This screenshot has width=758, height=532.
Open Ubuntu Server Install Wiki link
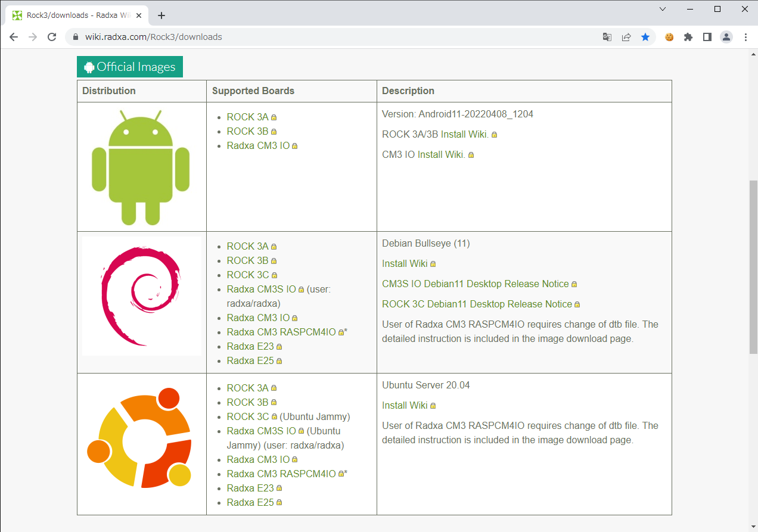pyautogui.click(x=405, y=405)
